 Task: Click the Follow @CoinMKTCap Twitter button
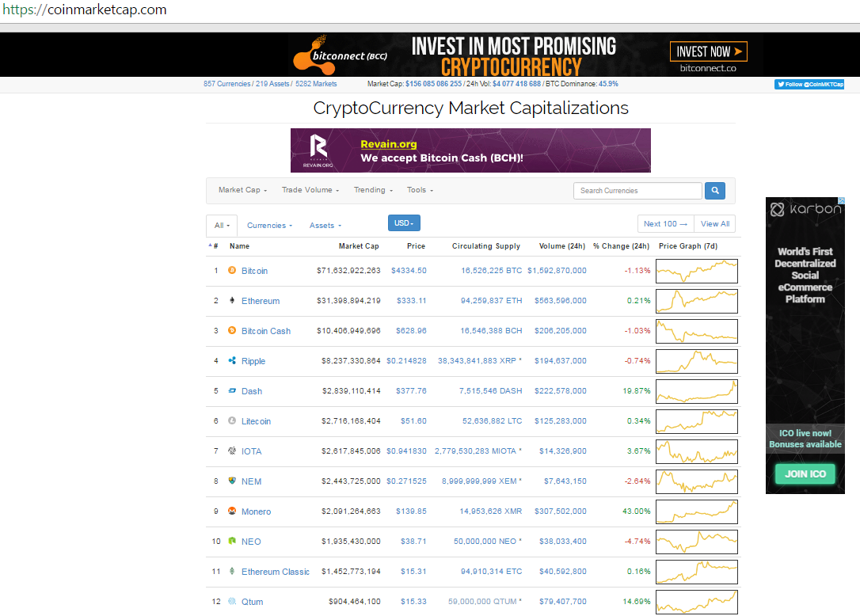point(809,85)
